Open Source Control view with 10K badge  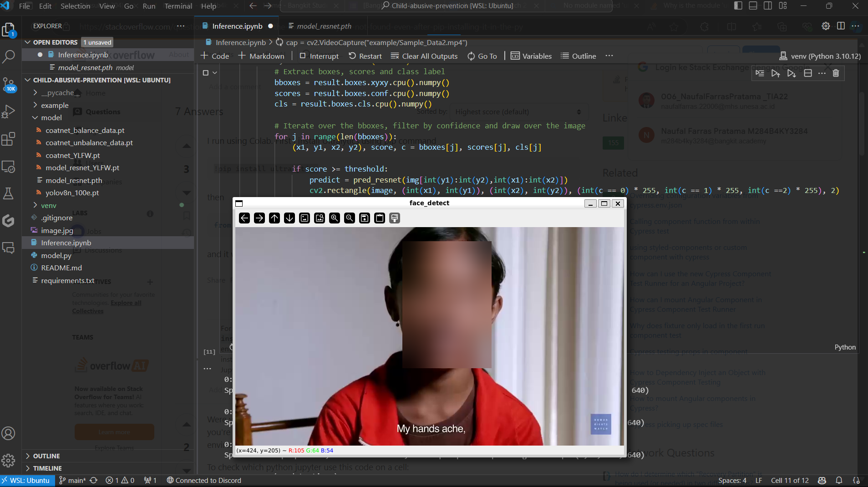[9, 84]
